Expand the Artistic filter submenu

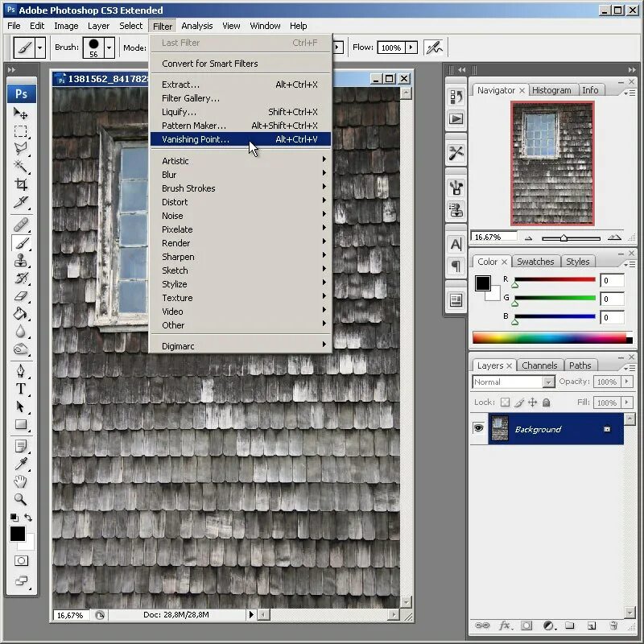240,160
